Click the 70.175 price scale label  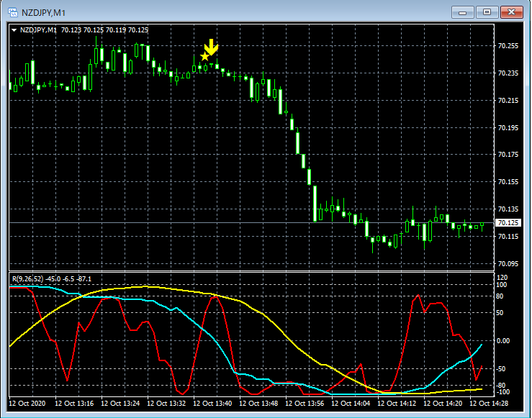coord(508,155)
